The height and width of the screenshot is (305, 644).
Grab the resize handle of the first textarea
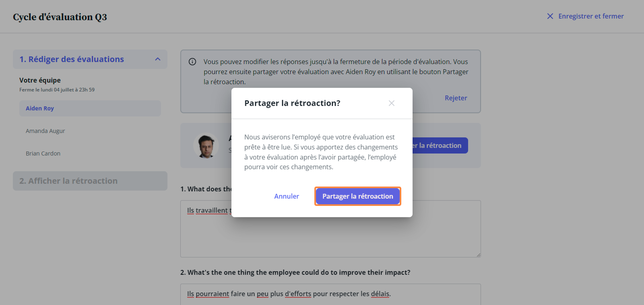tap(478, 255)
